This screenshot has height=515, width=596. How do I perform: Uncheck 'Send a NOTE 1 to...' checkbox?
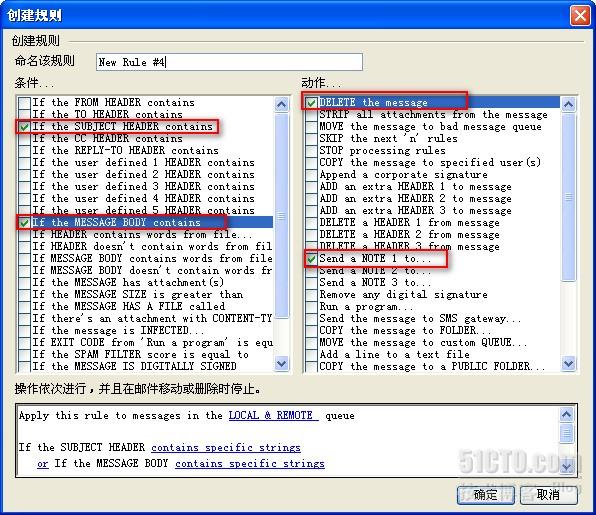tap(312, 258)
